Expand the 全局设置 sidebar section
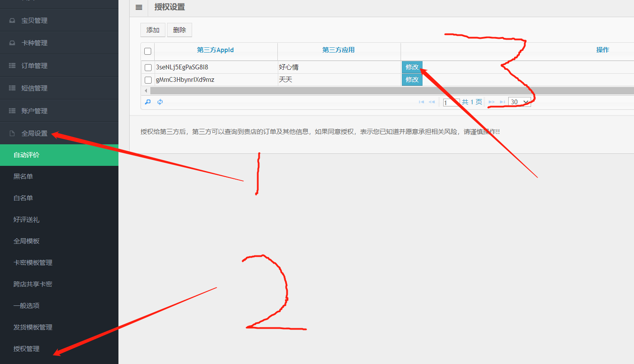The height and width of the screenshot is (364, 634). 34,134
